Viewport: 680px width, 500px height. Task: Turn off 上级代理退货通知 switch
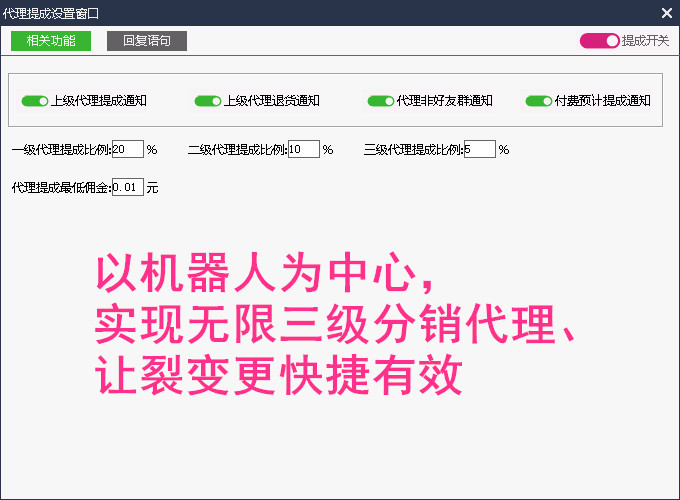coord(208,101)
